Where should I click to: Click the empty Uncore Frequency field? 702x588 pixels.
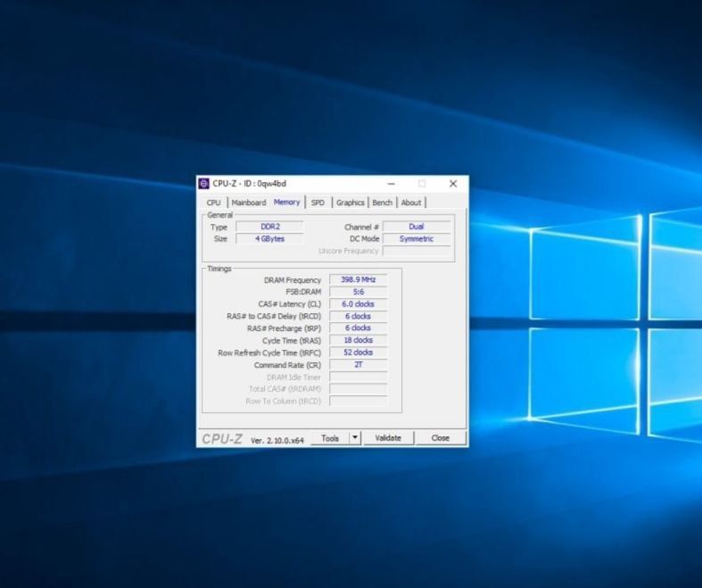point(417,251)
